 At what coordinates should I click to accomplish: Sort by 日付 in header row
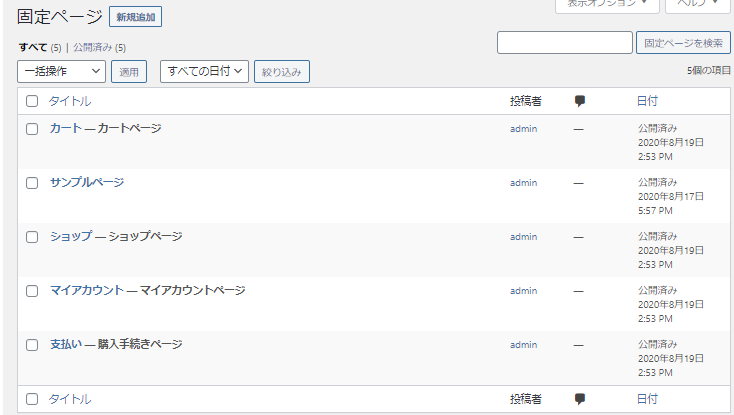pyautogui.click(x=647, y=101)
